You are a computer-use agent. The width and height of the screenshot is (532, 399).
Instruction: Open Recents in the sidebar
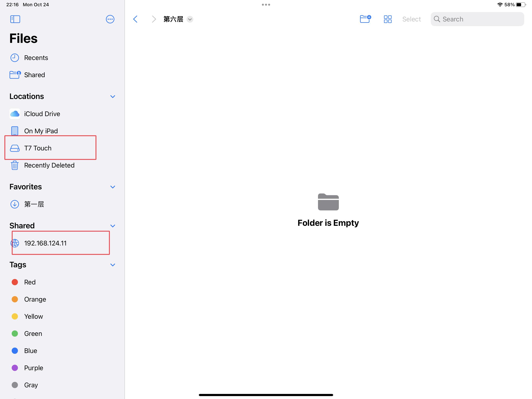pyautogui.click(x=36, y=58)
